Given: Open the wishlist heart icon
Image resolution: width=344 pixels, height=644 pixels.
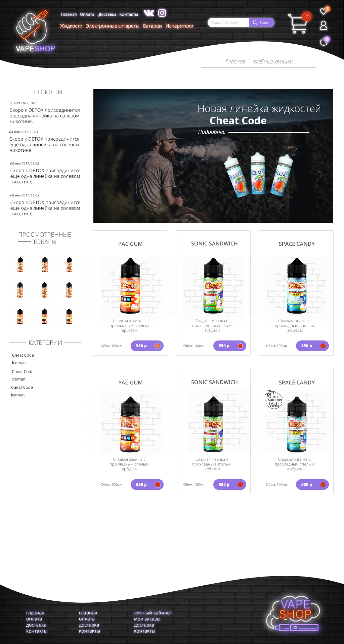Looking at the screenshot, I should pos(323,11).
